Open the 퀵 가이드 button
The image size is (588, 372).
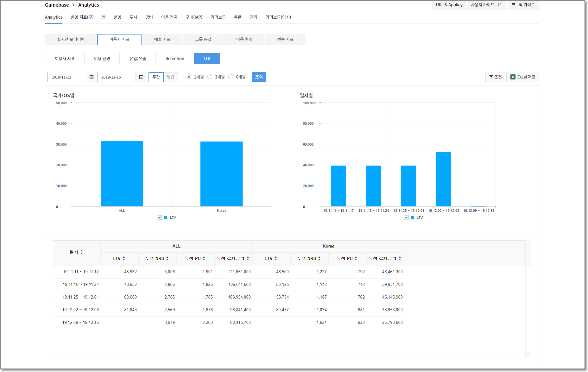pos(523,5)
